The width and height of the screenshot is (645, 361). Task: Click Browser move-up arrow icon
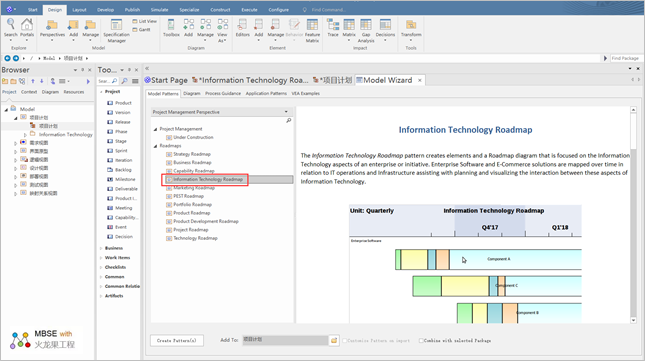tap(33, 81)
